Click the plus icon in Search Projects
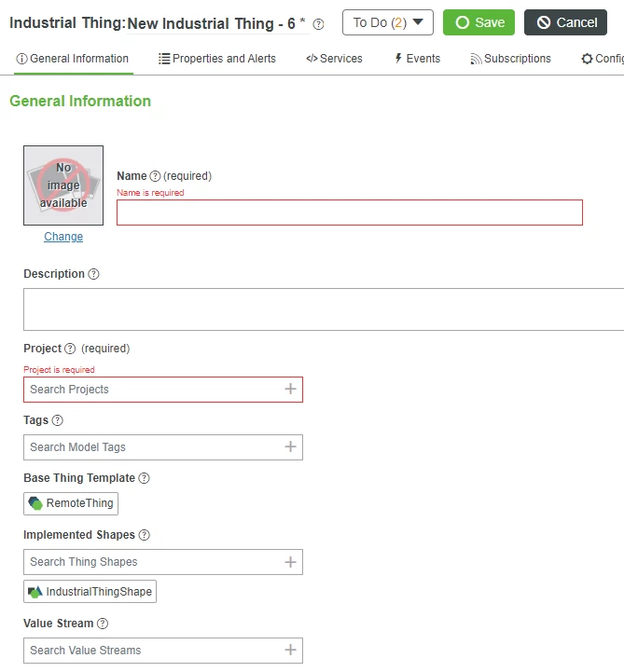 (290, 390)
